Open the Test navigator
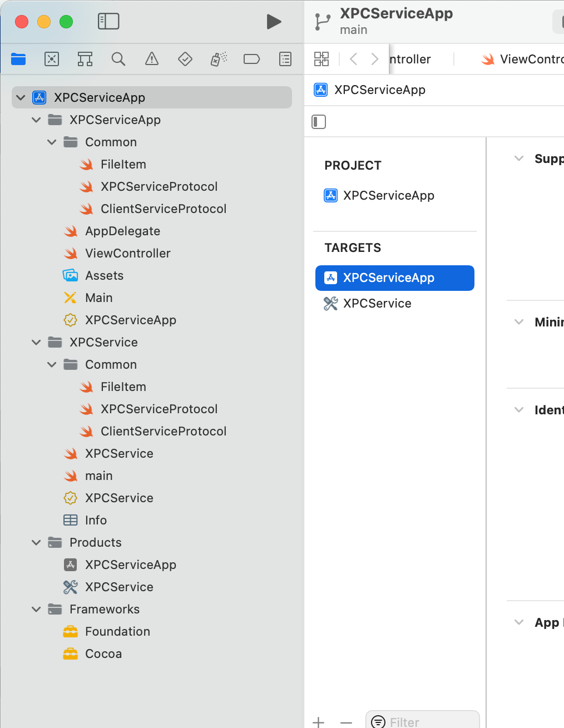The width and height of the screenshot is (564, 728). click(x=185, y=59)
